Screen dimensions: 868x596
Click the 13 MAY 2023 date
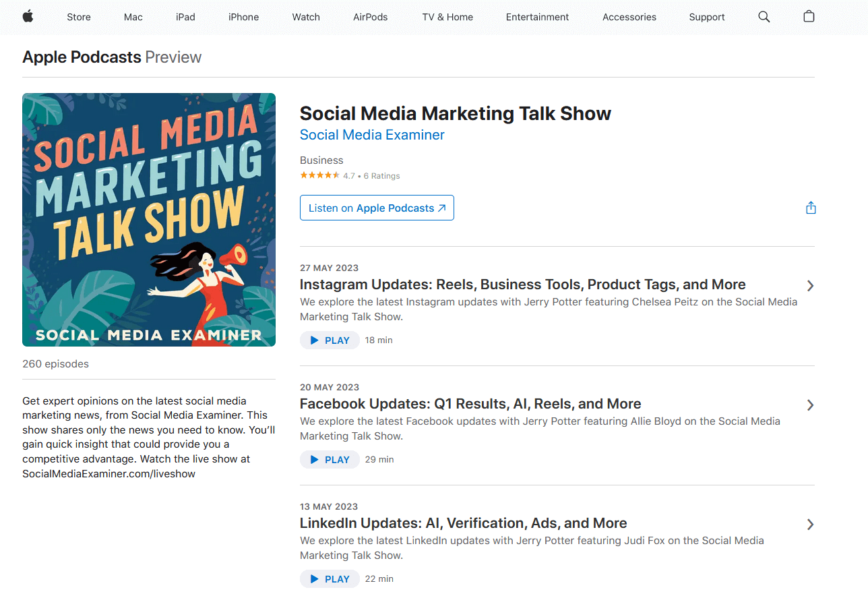[x=329, y=507]
